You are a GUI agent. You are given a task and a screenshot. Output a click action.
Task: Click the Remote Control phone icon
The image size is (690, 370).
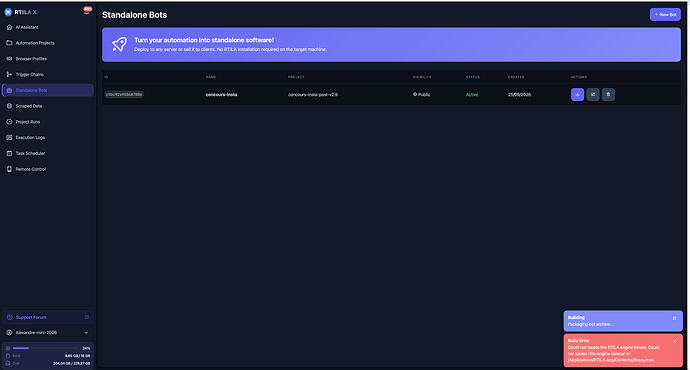9,169
